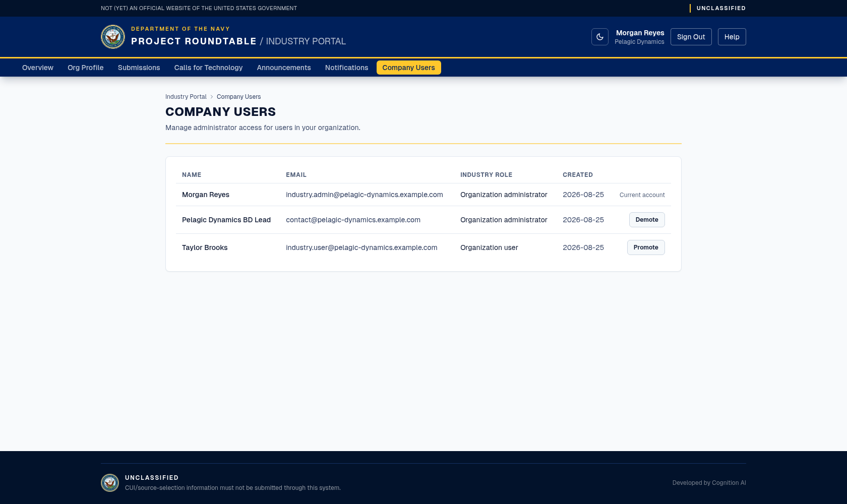Click the UNCLASSIFIED banner label at top
This screenshot has width=847, height=504.
tap(721, 8)
